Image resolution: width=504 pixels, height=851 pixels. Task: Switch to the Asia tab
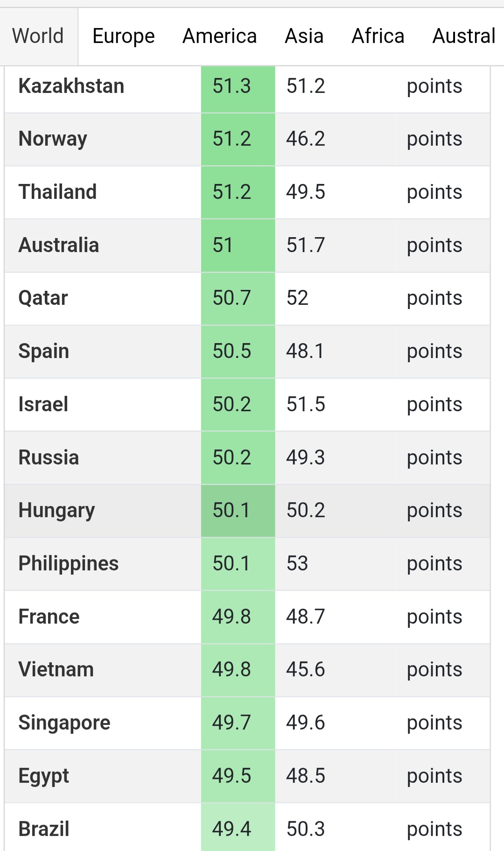(x=304, y=36)
